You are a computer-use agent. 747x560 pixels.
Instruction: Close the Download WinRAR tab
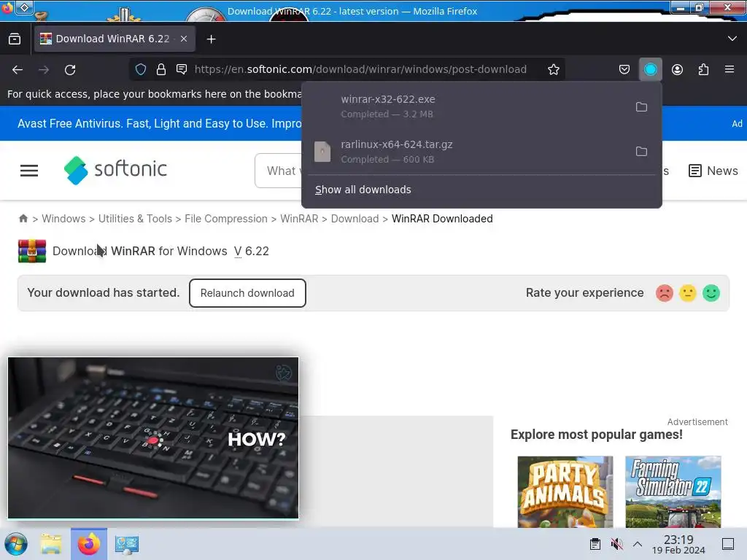[x=184, y=39]
